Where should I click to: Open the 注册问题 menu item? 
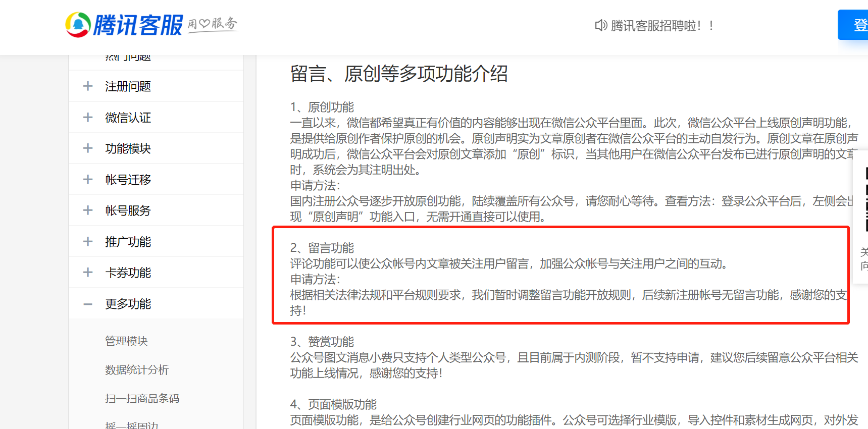(x=128, y=86)
